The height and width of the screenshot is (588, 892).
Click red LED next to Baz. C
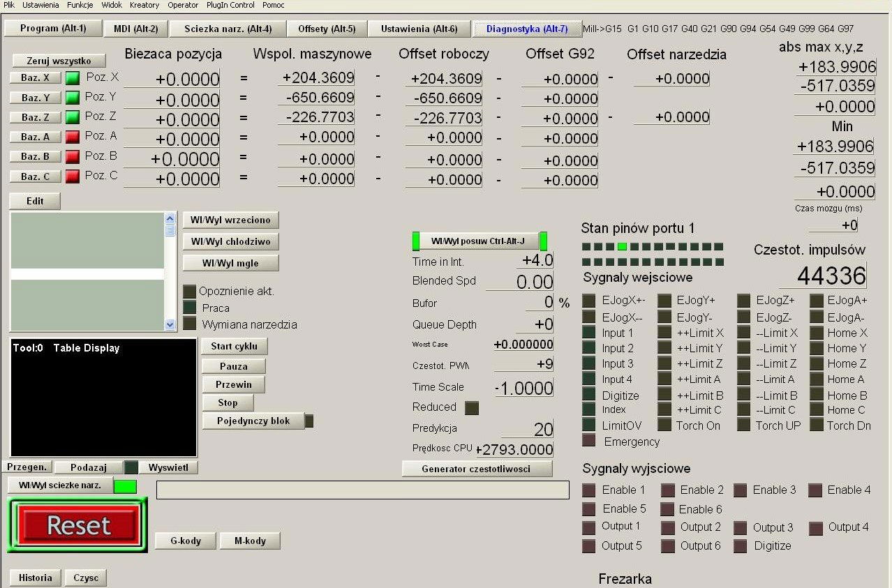[73, 176]
